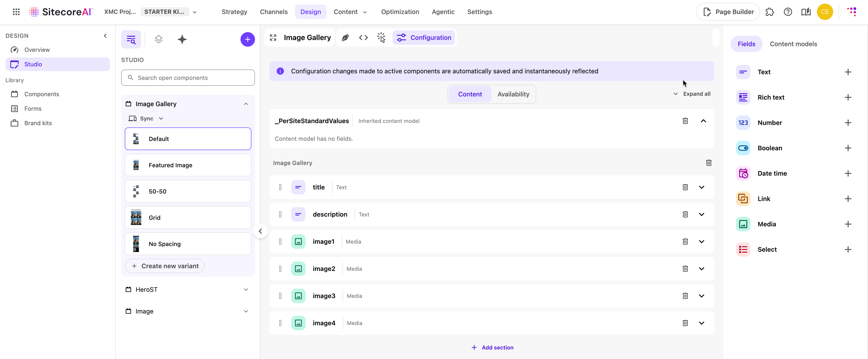This screenshot has height=359, width=868.
Task: Select the component search list icon
Action: point(131,39)
